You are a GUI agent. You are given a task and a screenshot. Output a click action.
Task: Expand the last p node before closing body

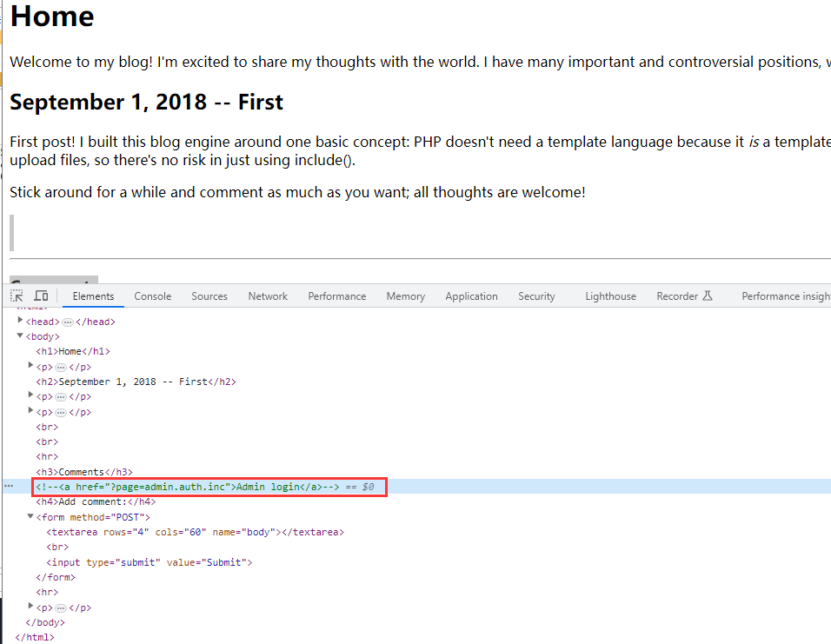tap(30, 607)
